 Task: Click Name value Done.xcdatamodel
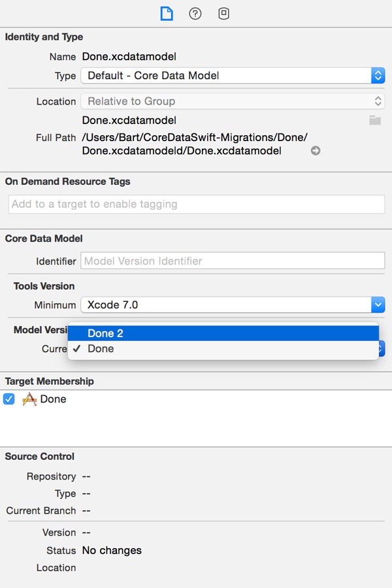[x=129, y=57]
